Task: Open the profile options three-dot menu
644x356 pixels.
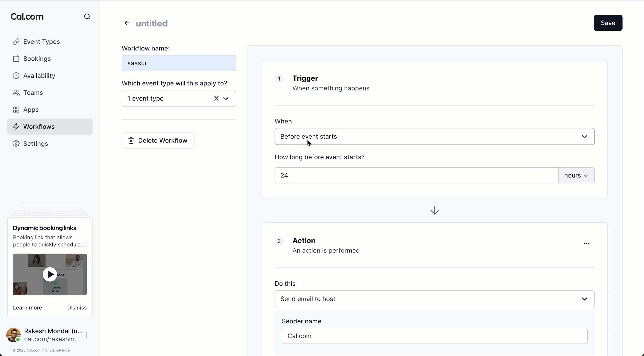Action: (x=86, y=335)
